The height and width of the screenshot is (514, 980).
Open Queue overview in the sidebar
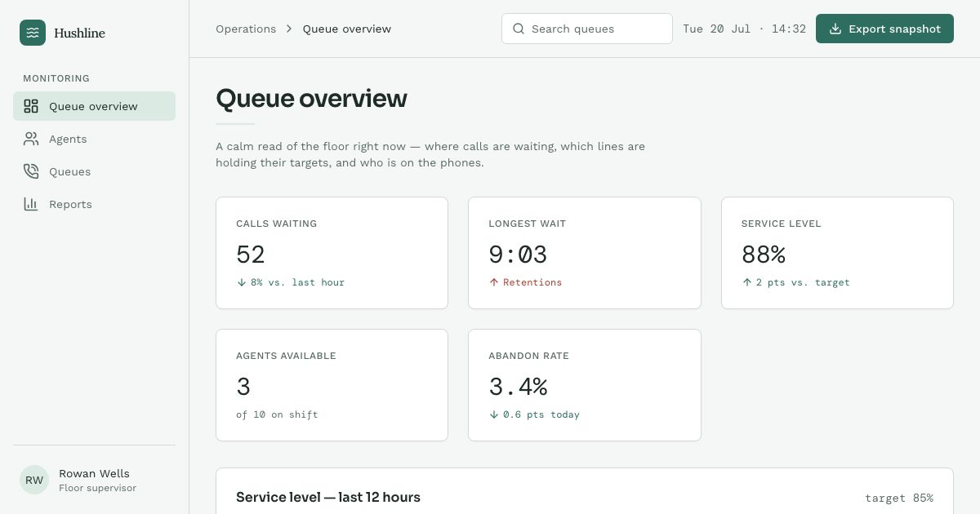pos(94,106)
